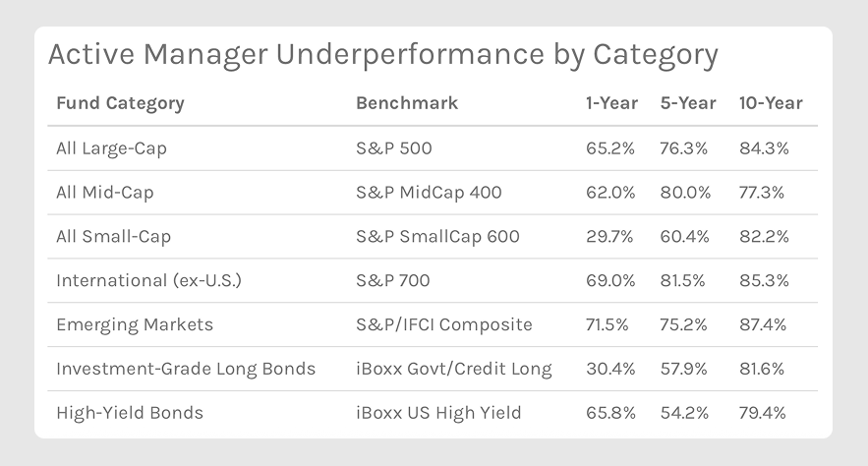Select the All Large-Cap row label

[111, 148]
